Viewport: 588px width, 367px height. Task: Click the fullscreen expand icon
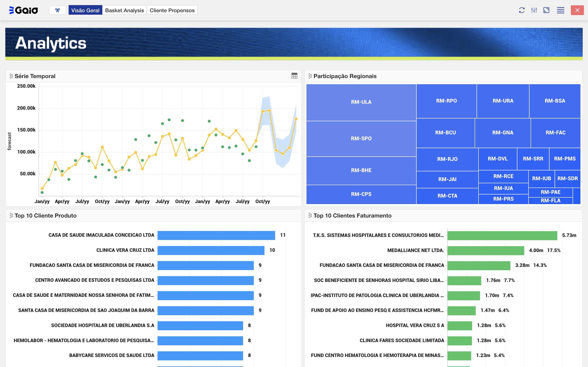[x=546, y=10]
